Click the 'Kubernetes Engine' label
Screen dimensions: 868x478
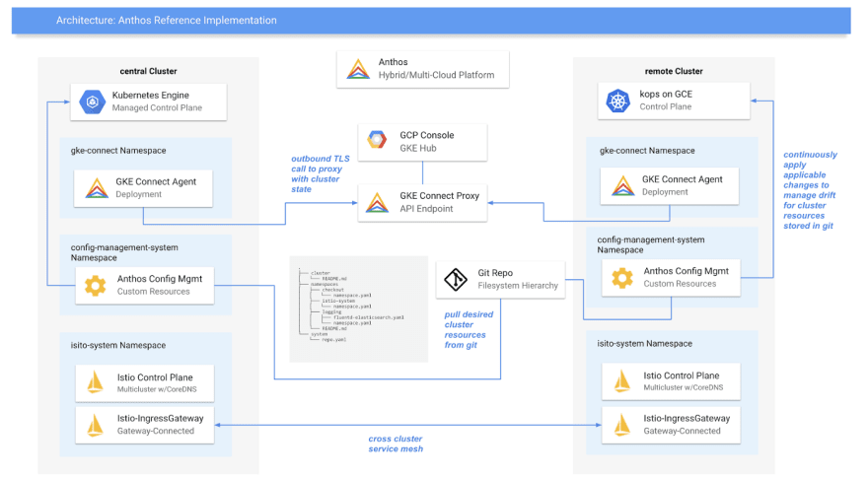click(x=151, y=96)
